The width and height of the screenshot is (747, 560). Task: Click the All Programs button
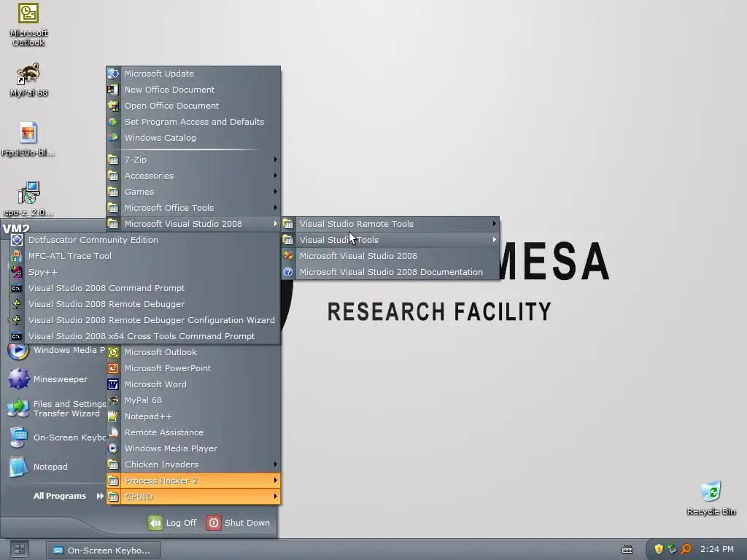(68, 496)
